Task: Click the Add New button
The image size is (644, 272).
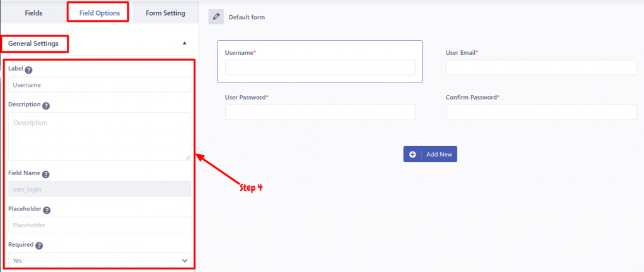Action: [430, 154]
